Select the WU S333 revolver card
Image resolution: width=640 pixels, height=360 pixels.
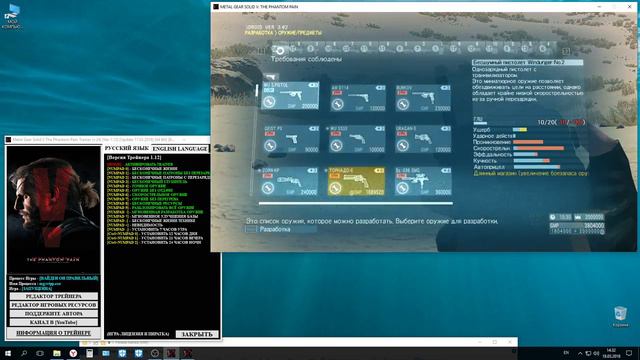click(x=357, y=139)
